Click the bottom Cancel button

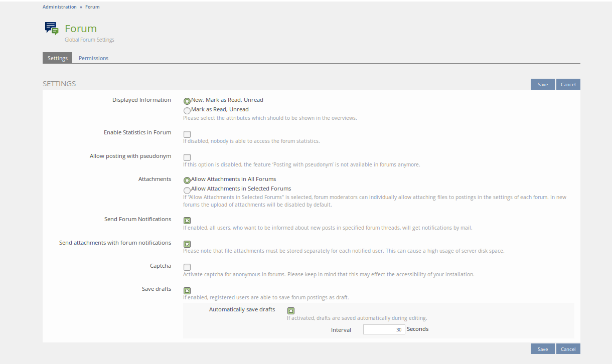[x=568, y=349]
